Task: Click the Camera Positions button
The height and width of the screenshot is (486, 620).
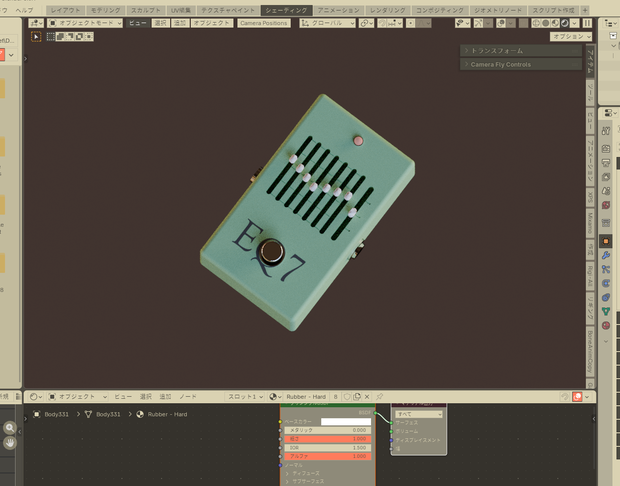Action: coord(264,23)
